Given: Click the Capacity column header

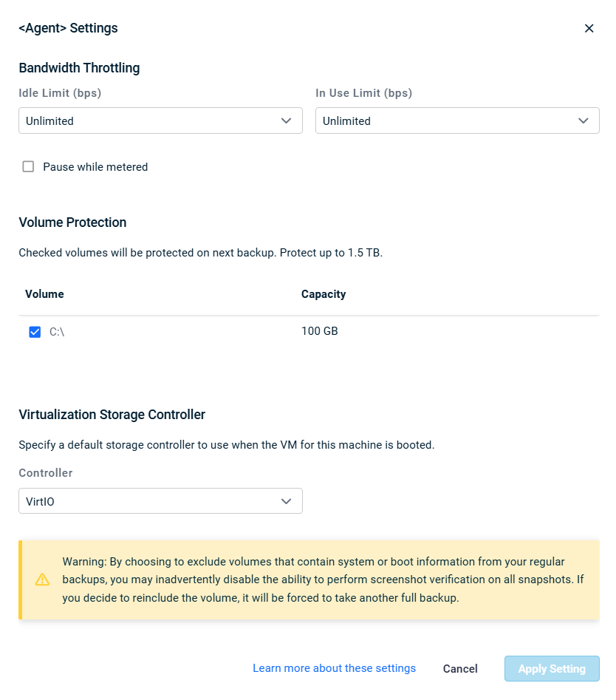Looking at the screenshot, I should pyautogui.click(x=324, y=294).
